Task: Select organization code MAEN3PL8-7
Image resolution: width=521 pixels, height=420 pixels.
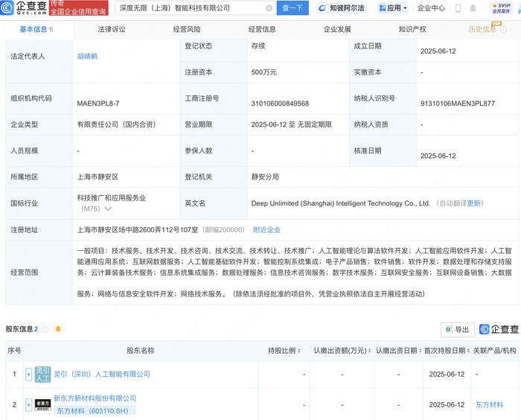Action: [x=98, y=104]
